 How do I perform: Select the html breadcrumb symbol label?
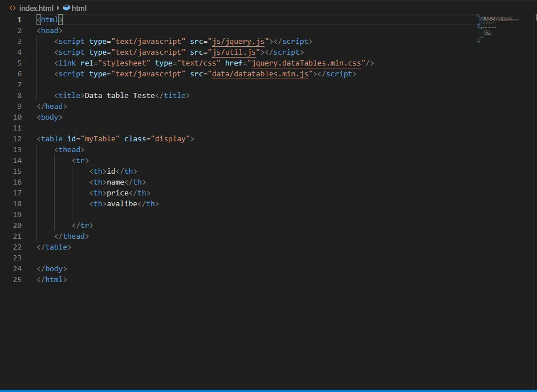(79, 8)
